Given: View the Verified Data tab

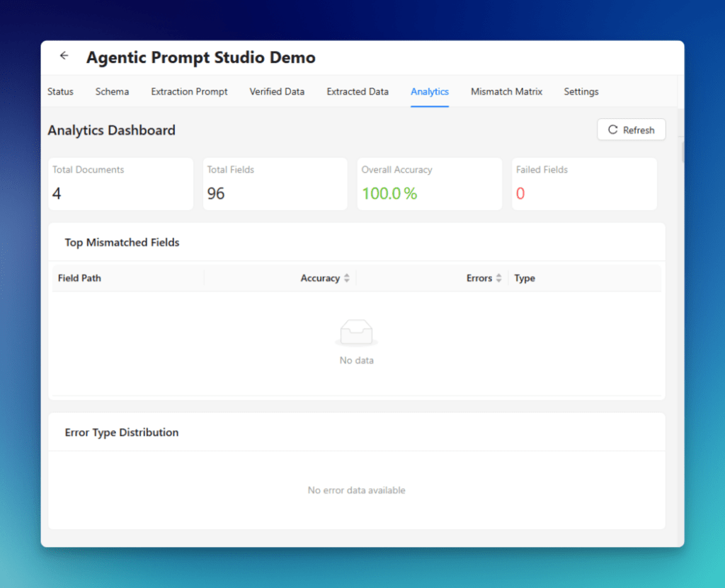Looking at the screenshot, I should pos(277,92).
